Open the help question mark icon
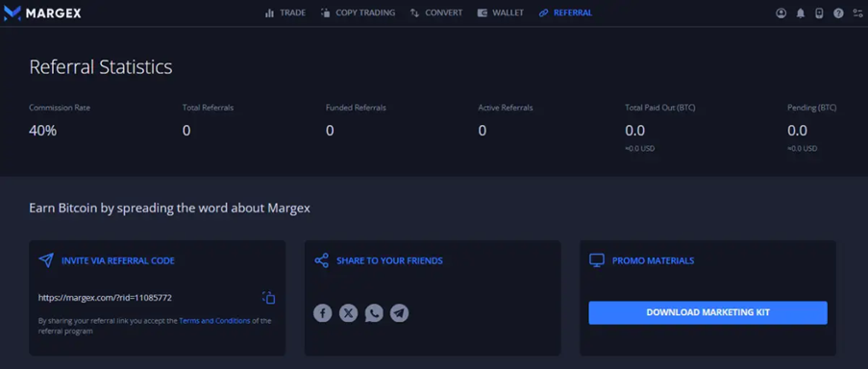This screenshot has height=369, width=868. coord(838,13)
